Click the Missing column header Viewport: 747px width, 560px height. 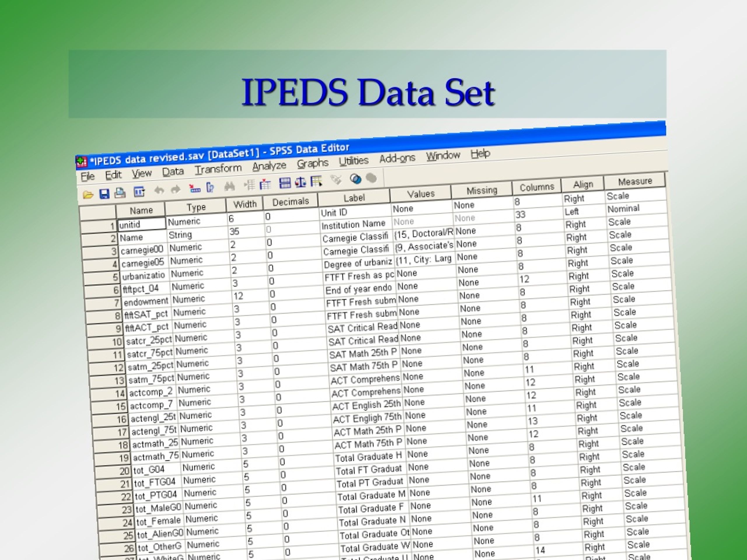[x=481, y=191]
